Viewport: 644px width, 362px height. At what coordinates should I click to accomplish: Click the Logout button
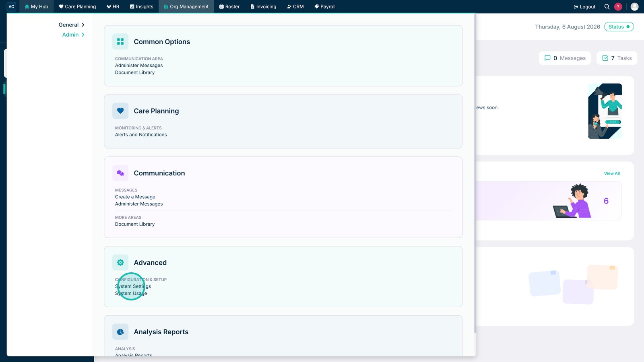pyautogui.click(x=584, y=6)
